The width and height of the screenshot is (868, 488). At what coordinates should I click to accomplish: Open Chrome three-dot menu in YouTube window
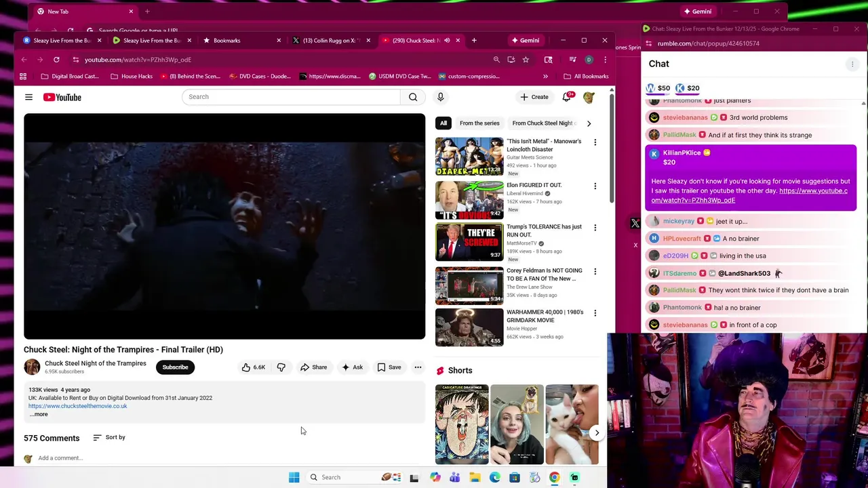pos(605,60)
